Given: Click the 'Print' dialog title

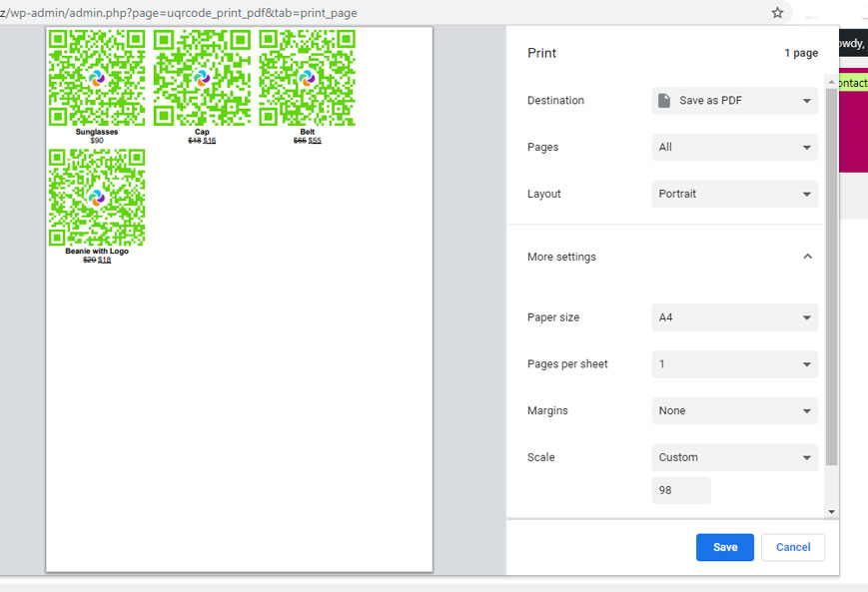Looking at the screenshot, I should [542, 53].
